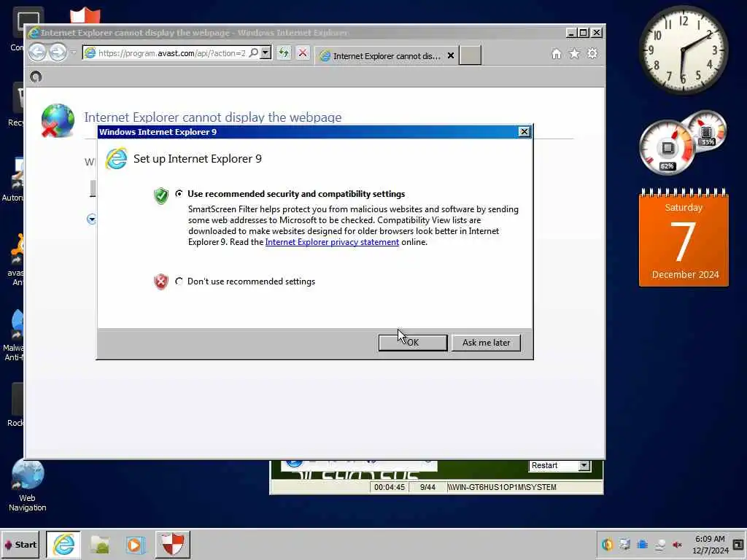Close the 'Internet Explorer cannot dis...' tab
The width and height of the screenshot is (747, 560).
(x=451, y=55)
